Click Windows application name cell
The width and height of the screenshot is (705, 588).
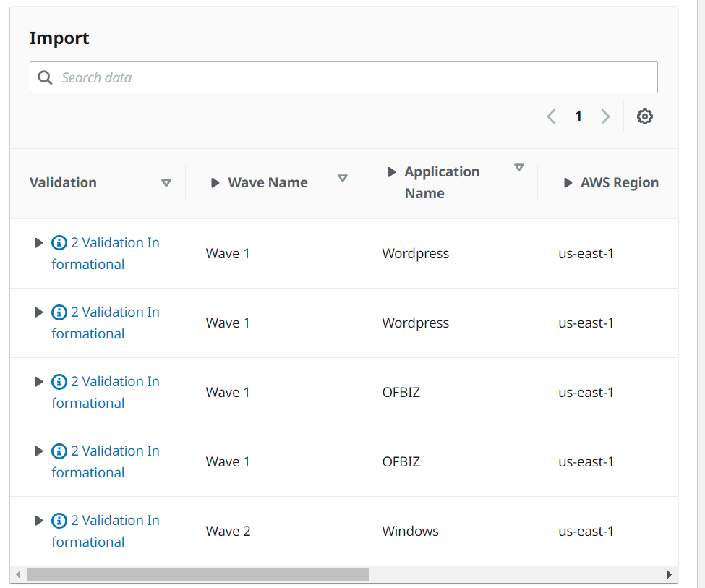click(410, 532)
